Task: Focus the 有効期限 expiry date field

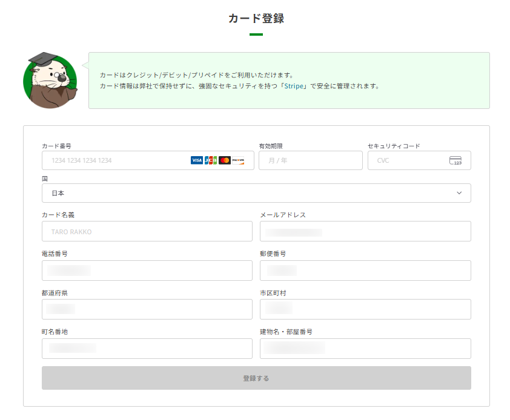Action: [x=311, y=160]
